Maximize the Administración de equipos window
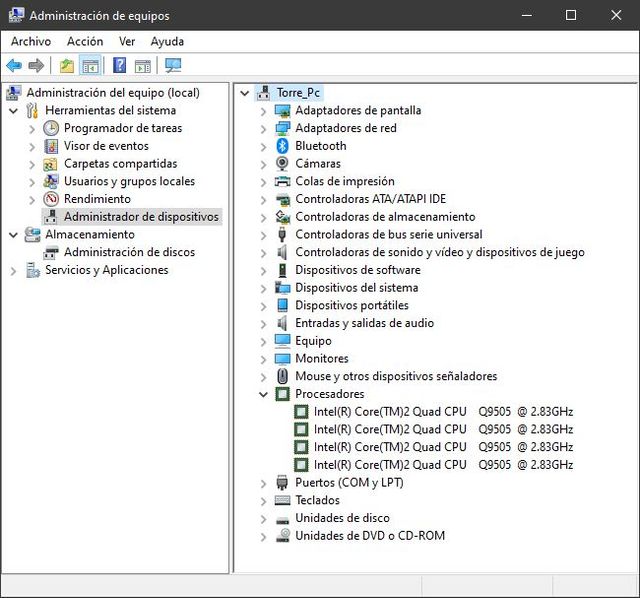Viewport: 640px width, 598px height. (571, 15)
